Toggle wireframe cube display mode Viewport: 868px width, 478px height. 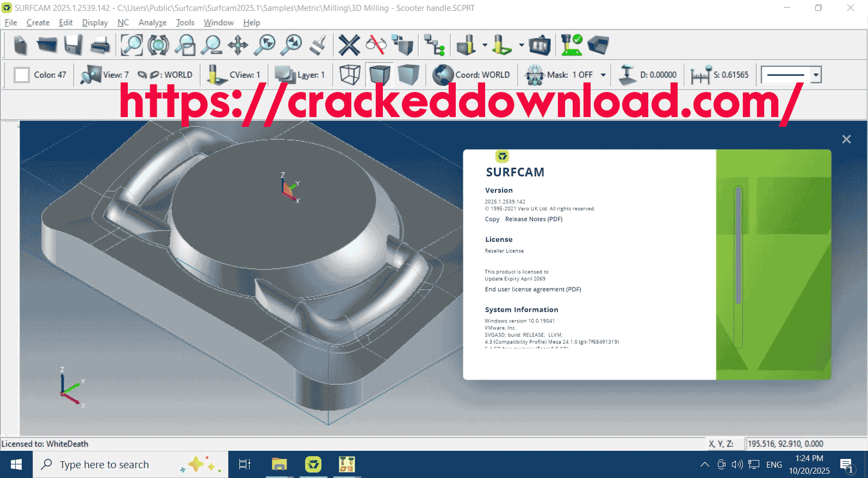[350, 75]
